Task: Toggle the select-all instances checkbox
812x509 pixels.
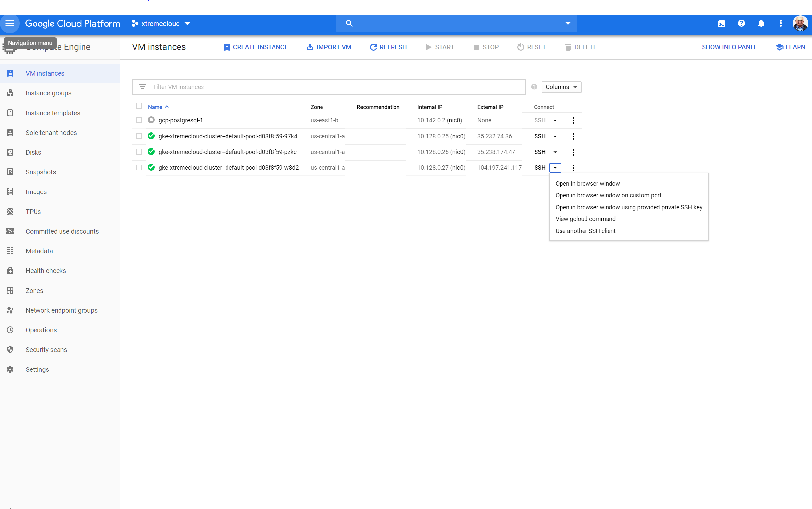Action: click(139, 106)
